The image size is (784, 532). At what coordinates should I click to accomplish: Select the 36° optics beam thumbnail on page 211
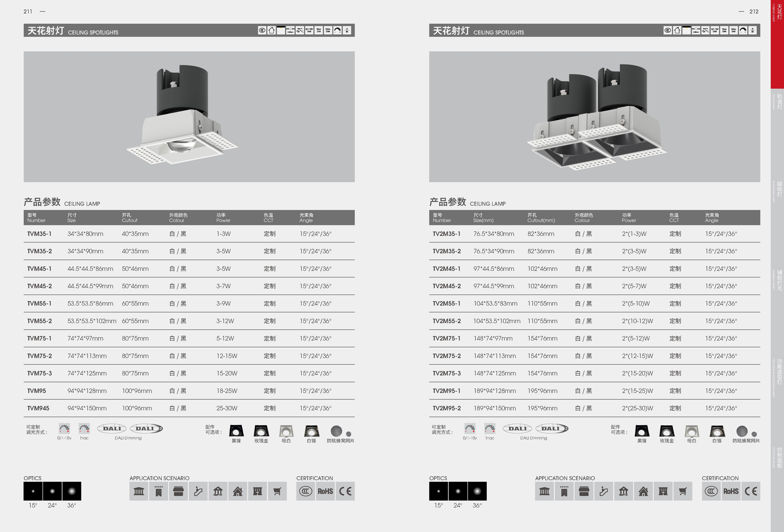[72, 491]
